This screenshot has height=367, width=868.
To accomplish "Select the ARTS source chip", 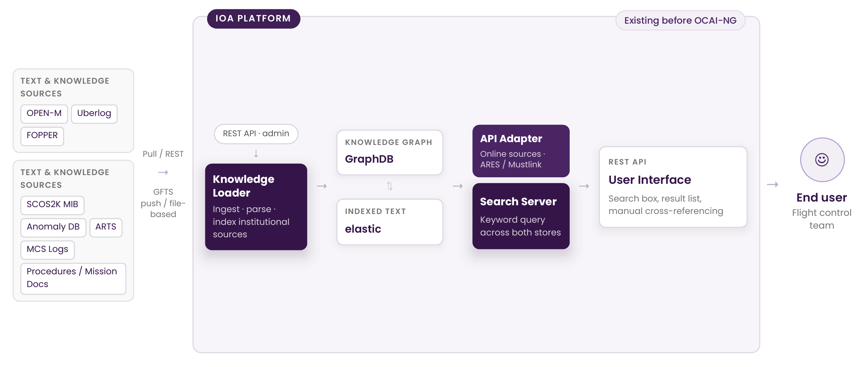I will pyautogui.click(x=106, y=227).
